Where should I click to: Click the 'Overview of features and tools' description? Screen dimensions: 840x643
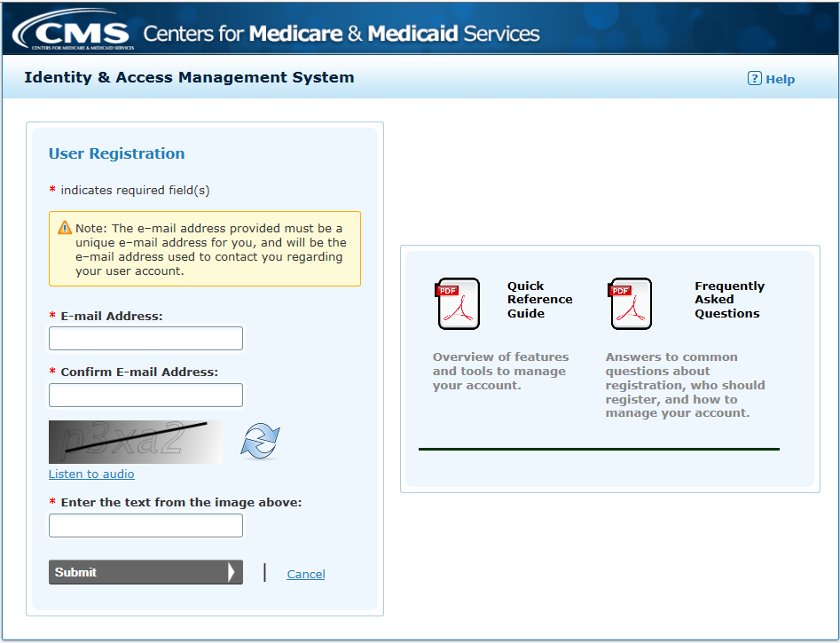click(x=501, y=372)
